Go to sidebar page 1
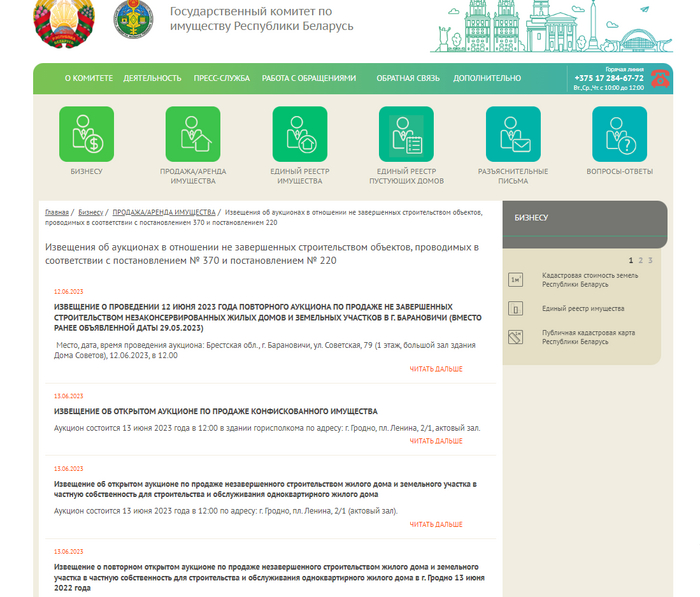700x597 pixels. (x=631, y=260)
